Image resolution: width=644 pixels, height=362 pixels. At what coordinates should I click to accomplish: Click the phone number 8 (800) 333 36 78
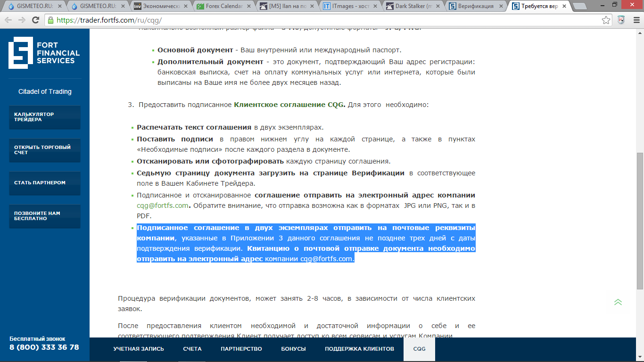coord(44,347)
